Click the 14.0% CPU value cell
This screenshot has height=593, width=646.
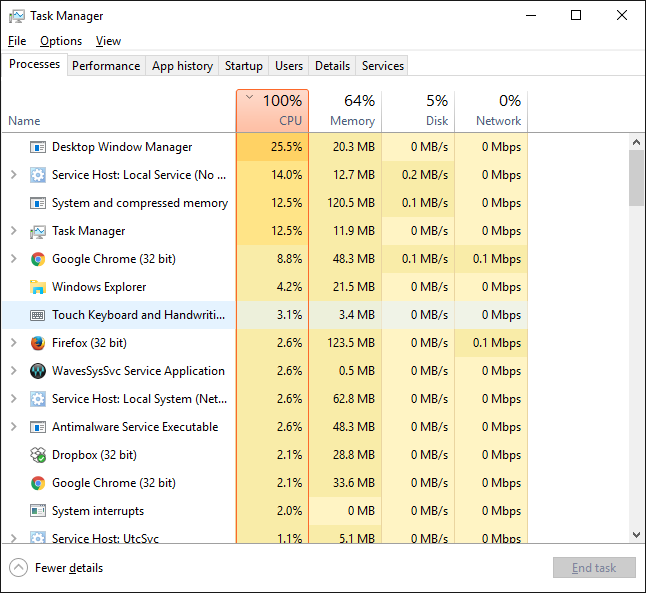(x=272, y=175)
